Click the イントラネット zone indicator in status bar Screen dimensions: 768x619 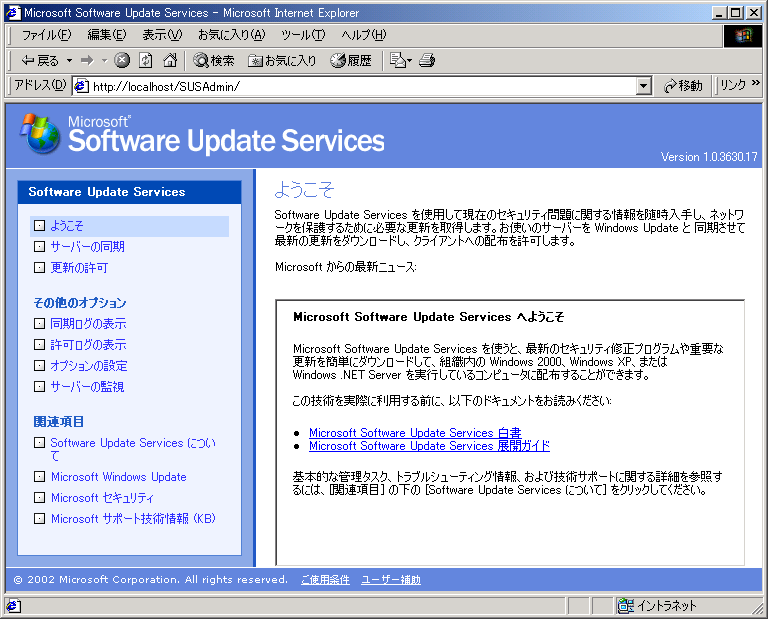[656, 606]
